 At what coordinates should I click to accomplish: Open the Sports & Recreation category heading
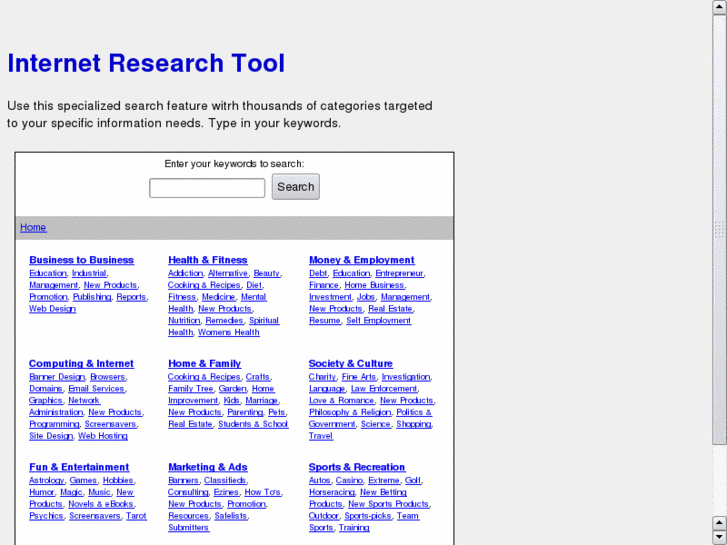click(x=357, y=467)
